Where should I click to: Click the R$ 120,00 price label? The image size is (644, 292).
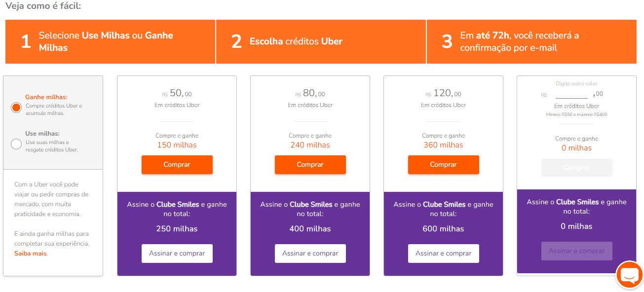tap(444, 94)
